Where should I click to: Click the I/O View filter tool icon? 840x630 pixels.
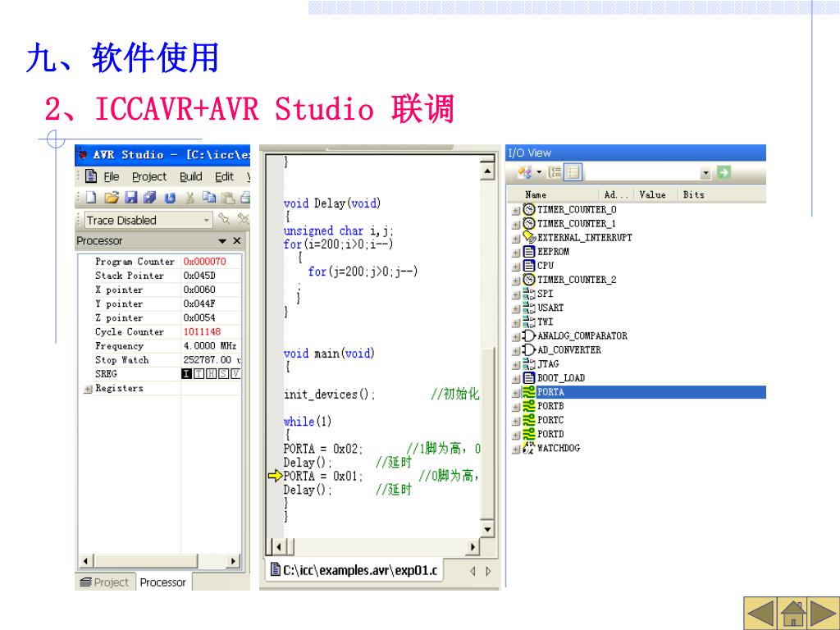pos(525,172)
